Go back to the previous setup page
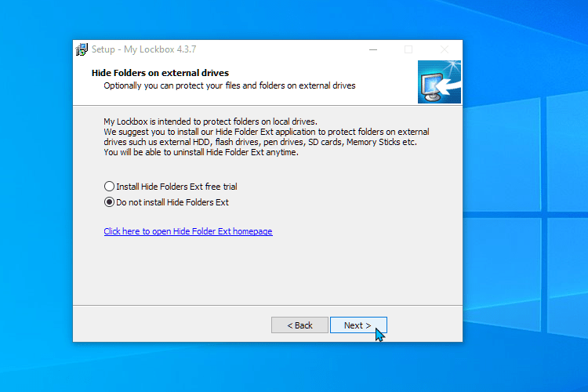The width and height of the screenshot is (588, 392). pyautogui.click(x=299, y=325)
